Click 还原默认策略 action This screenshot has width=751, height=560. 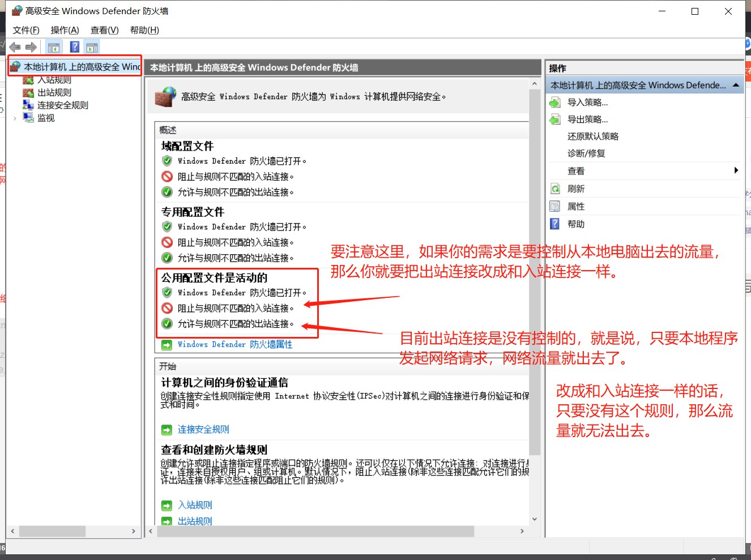coord(593,136)
